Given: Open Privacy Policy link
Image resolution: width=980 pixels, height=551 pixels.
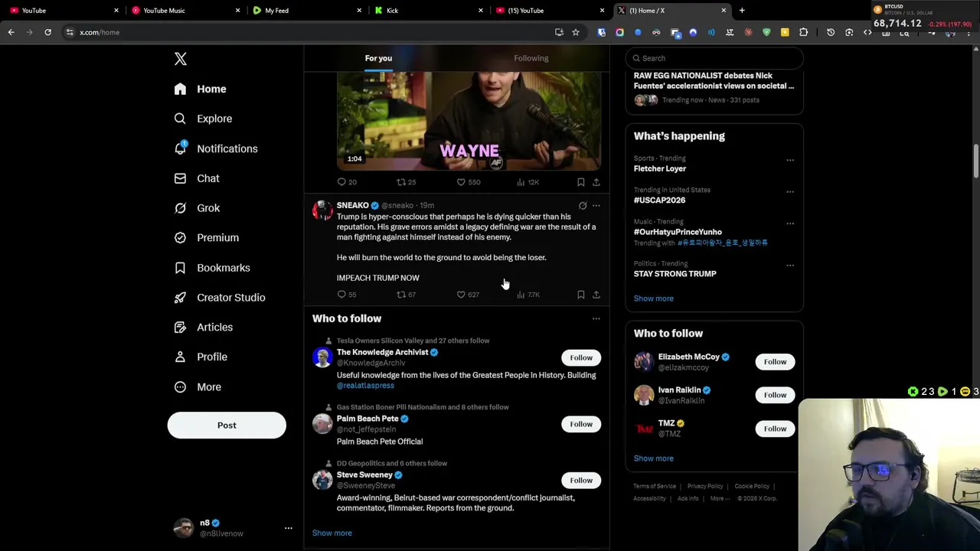Looking at the screenshot, I should pos(705,486).
